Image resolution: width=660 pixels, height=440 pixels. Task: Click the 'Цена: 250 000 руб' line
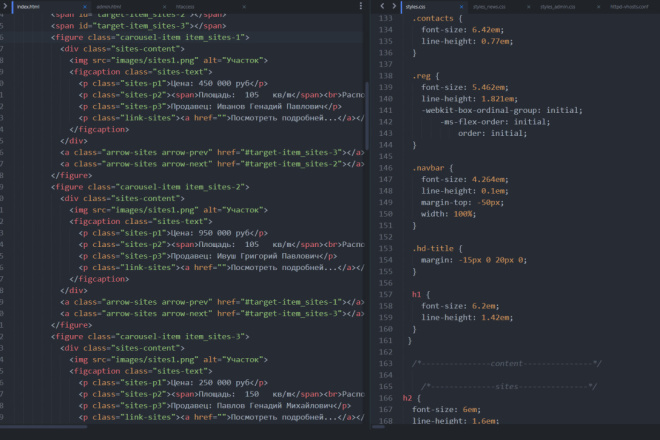pyautogui.click(x=173, y=383)
